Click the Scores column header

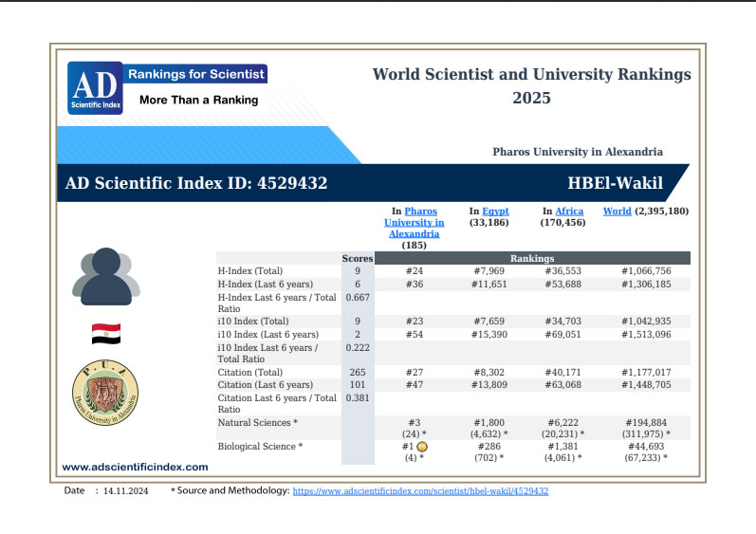click(358, 258)
